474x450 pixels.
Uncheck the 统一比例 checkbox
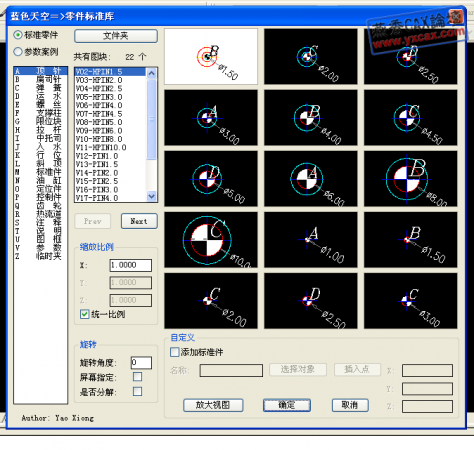(x=84, y=314)
